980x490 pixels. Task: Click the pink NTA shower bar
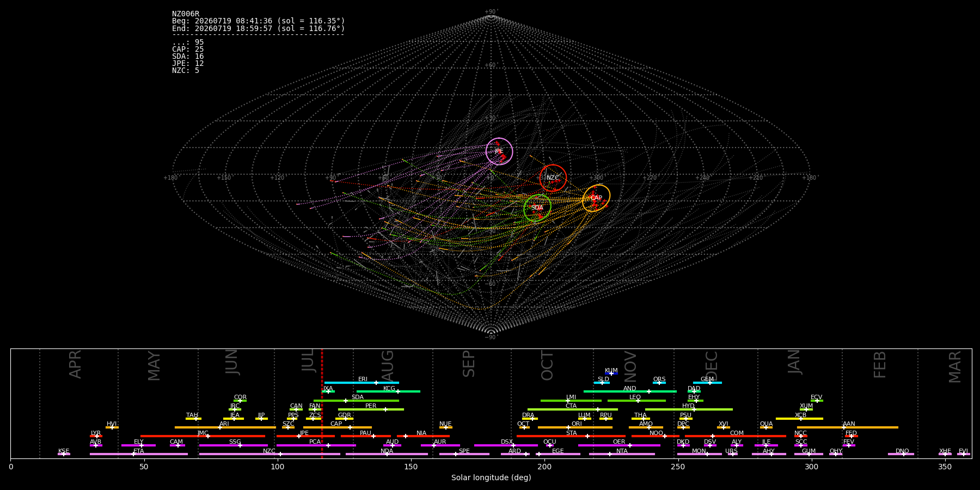(x=622, y=454)
